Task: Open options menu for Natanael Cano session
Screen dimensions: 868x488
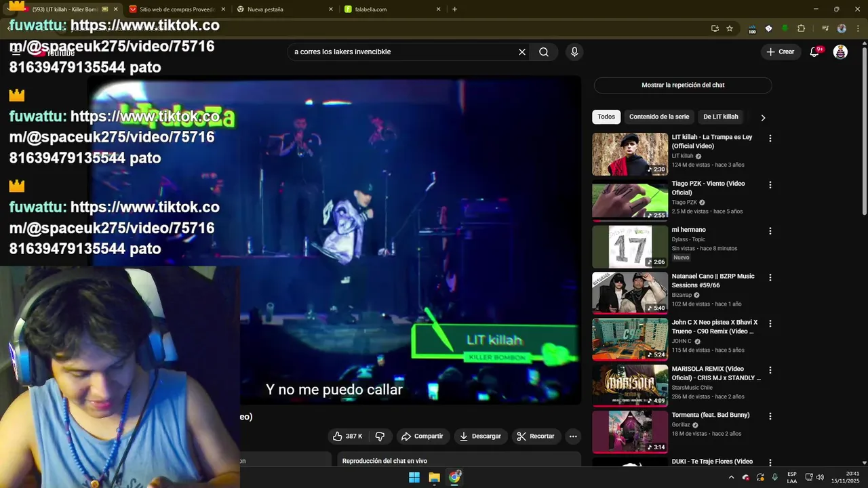Action: [x=770, y=277]
